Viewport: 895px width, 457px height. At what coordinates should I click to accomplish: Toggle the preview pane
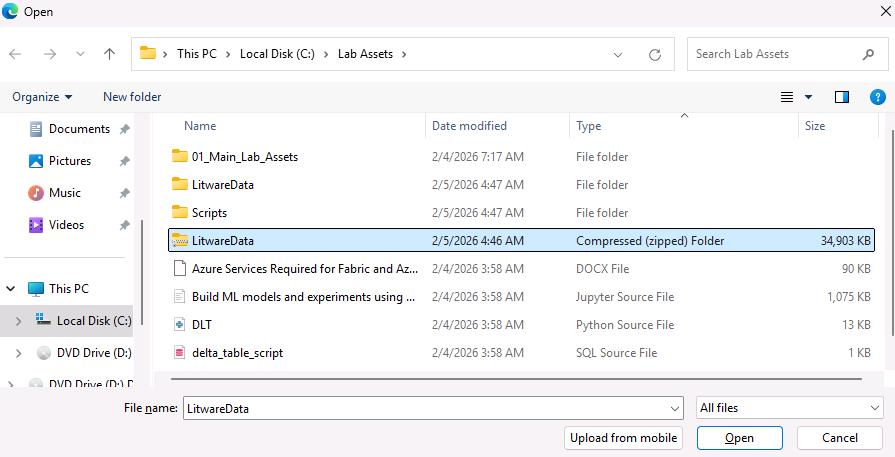point(842,97)
